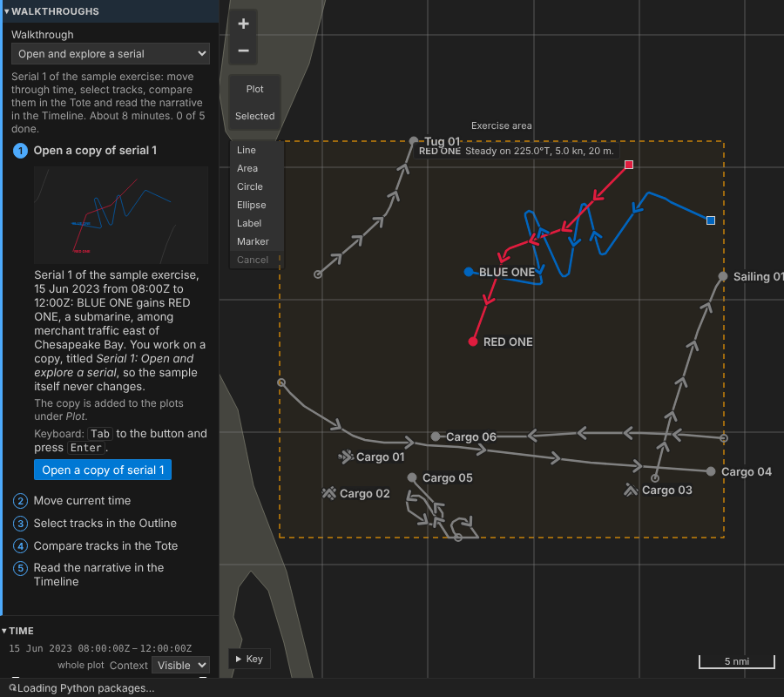The width and height of the screenshot is (784, 697).
Task: Select the Cargo 02 vessel icon
Action: pos(329,493)
